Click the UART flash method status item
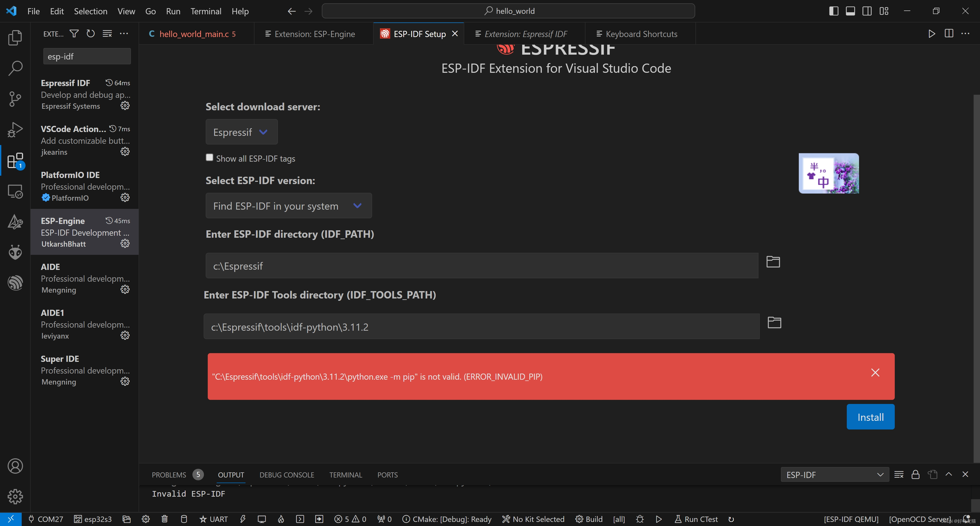 point(214,519)
